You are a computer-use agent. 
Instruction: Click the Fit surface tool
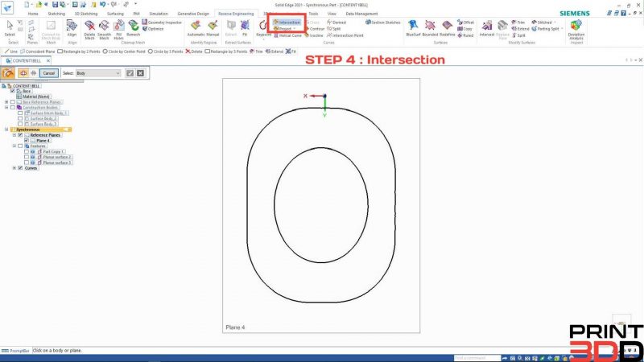[x=245, y=29]
